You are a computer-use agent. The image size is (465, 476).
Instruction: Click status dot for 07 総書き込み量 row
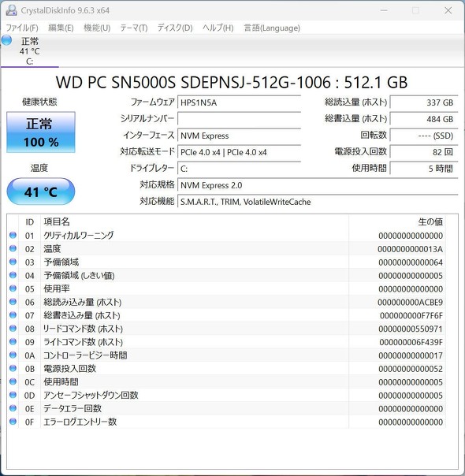point(13,314)
